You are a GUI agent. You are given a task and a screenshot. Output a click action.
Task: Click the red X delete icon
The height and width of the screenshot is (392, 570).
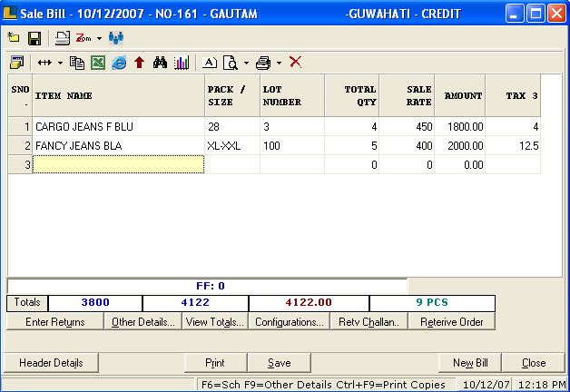tap(296, 62)
